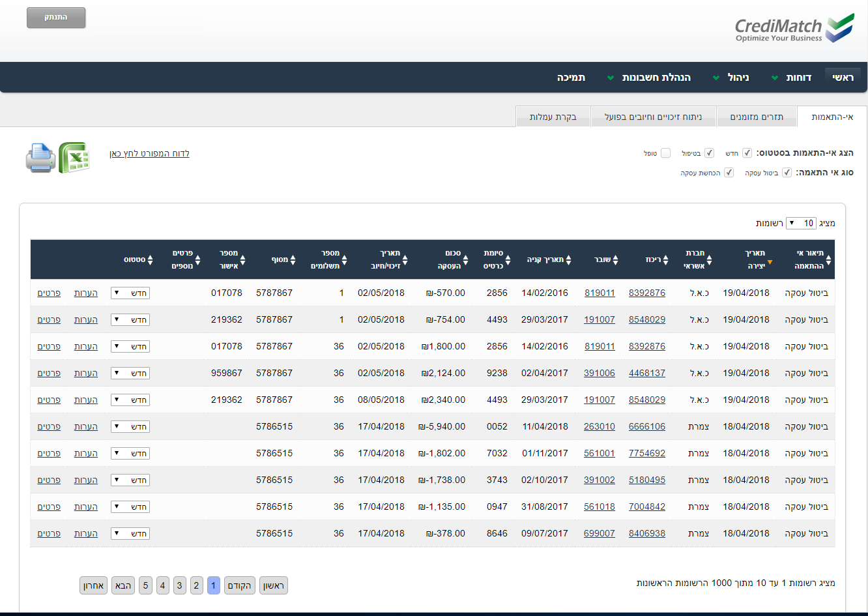Open the records-per-page dropdown showing 10
The width and height of the screenshot is (868, 616).
[x=801, y=223]
